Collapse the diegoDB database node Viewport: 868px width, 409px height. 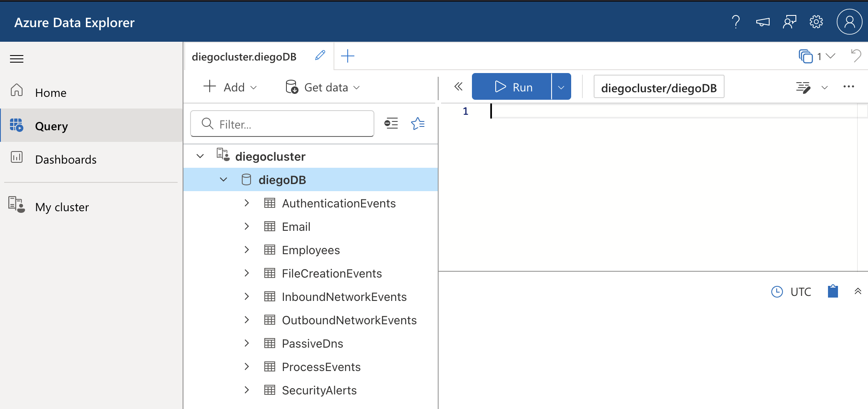click(223, 179)
